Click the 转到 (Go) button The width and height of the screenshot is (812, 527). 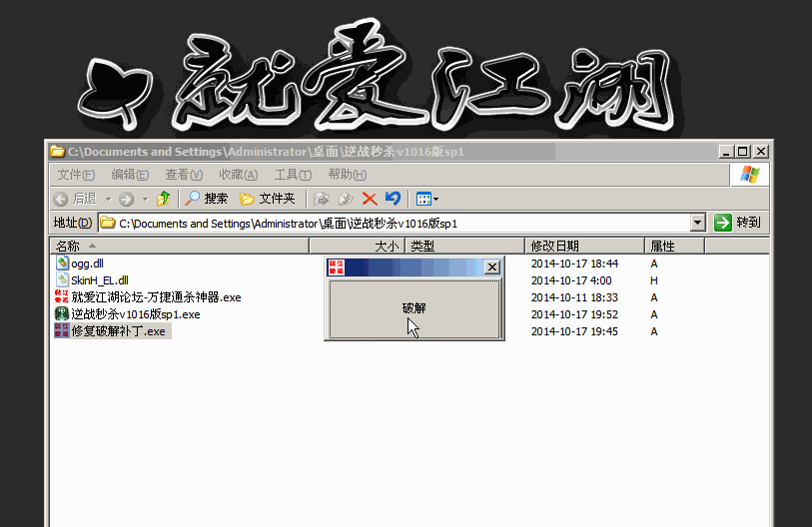tap(739, 224)
